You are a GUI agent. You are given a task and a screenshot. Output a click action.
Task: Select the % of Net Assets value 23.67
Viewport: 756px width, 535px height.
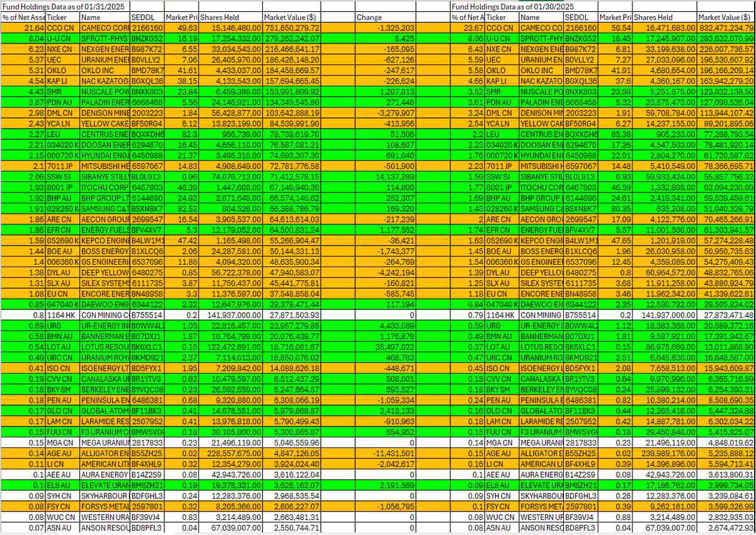(x=467, y=28)
